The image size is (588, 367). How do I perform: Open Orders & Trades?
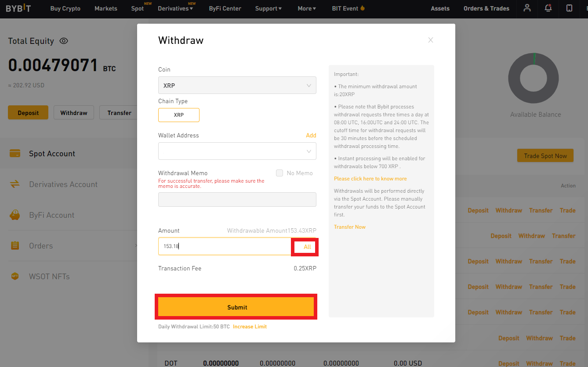click(486, 8)
